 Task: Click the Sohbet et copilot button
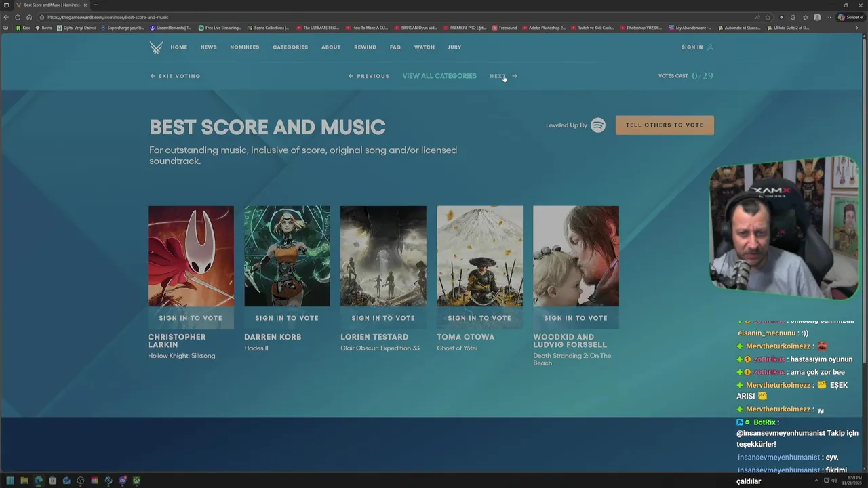click(850, 17)
